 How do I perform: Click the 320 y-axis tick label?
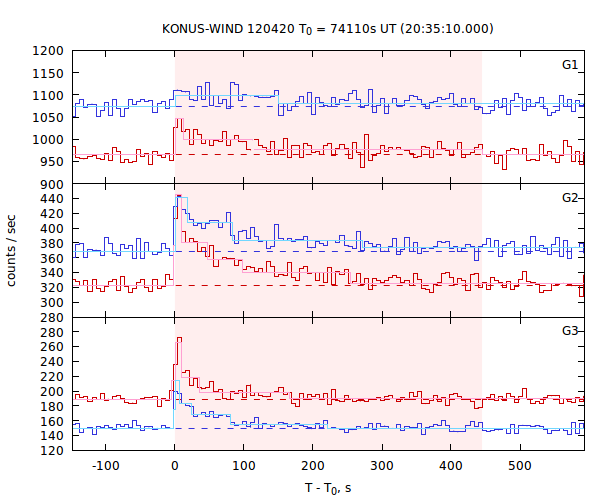(52, 288)
